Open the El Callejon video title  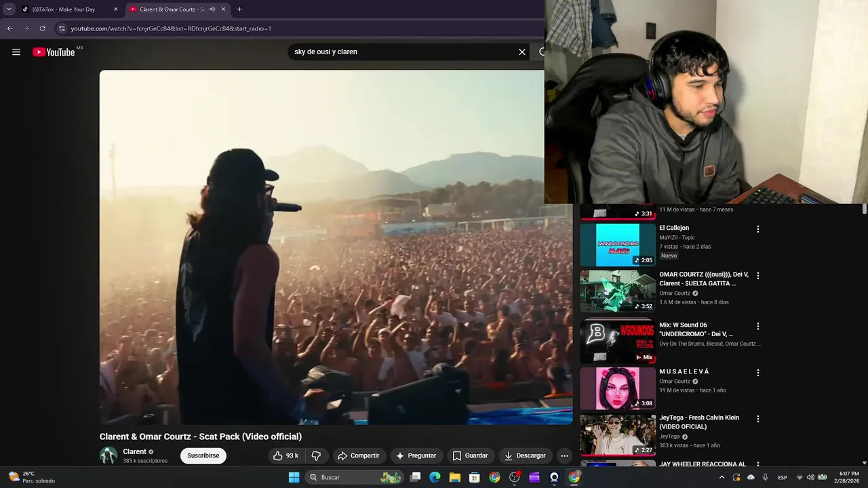coord(674,228)
